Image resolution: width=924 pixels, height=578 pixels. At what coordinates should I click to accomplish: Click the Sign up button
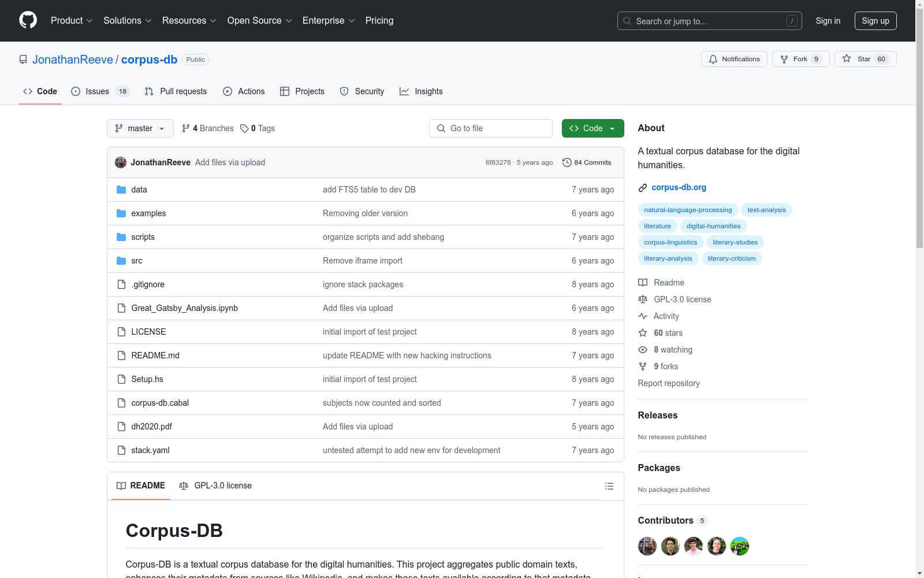coord(875,21)
